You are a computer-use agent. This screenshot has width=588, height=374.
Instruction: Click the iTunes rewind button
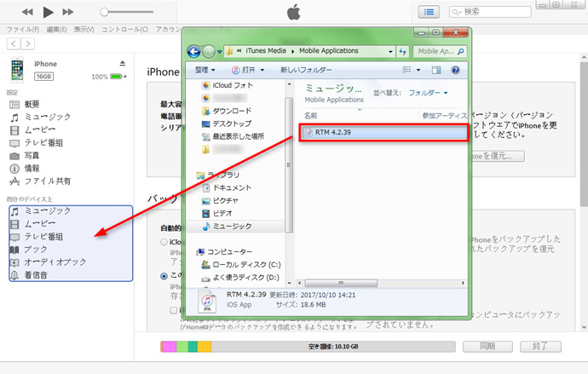click(27, 12)
